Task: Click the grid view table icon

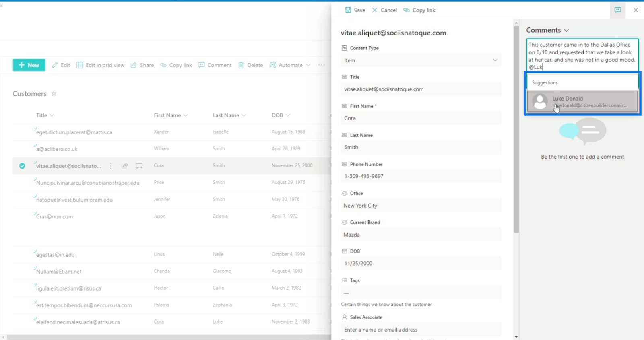Action: coord(80,65)
